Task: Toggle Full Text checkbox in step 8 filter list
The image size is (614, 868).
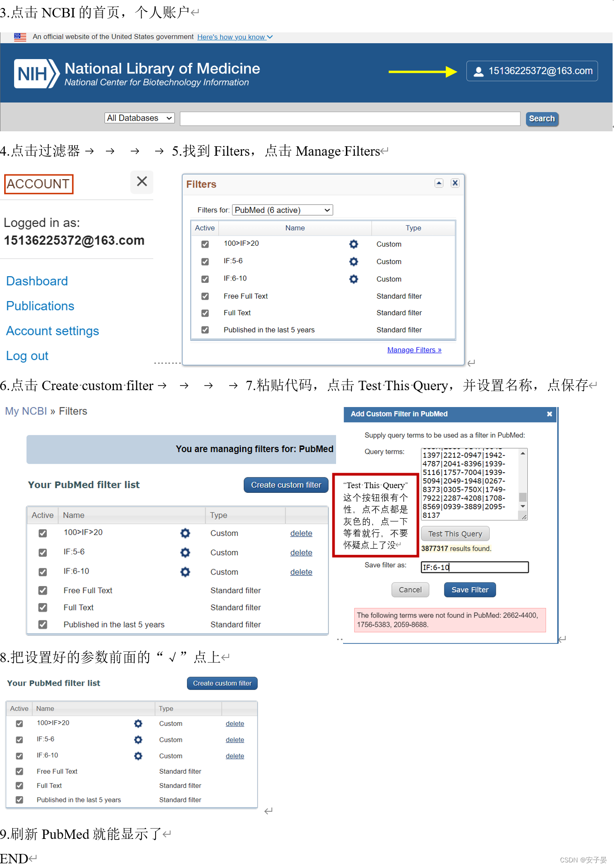Action: click(x=19, y=785)
